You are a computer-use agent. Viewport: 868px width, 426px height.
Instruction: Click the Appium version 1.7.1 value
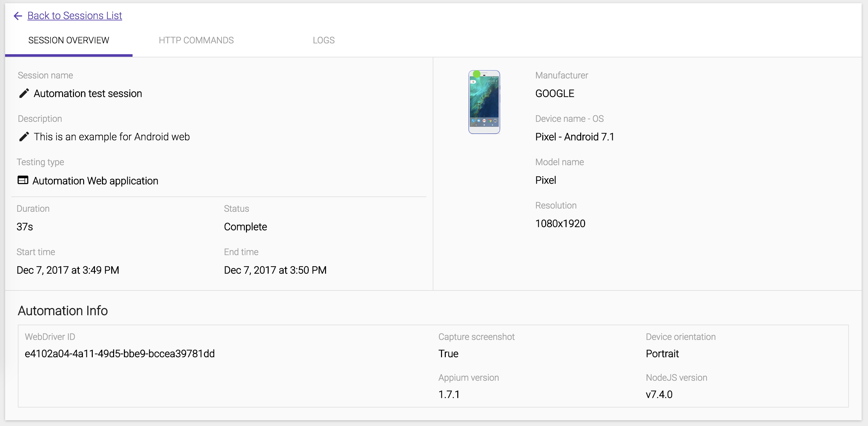point(449,394)
